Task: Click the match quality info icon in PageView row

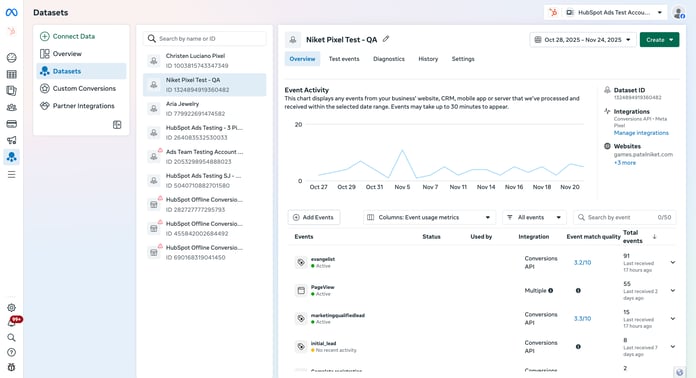Action: [578, 291]
